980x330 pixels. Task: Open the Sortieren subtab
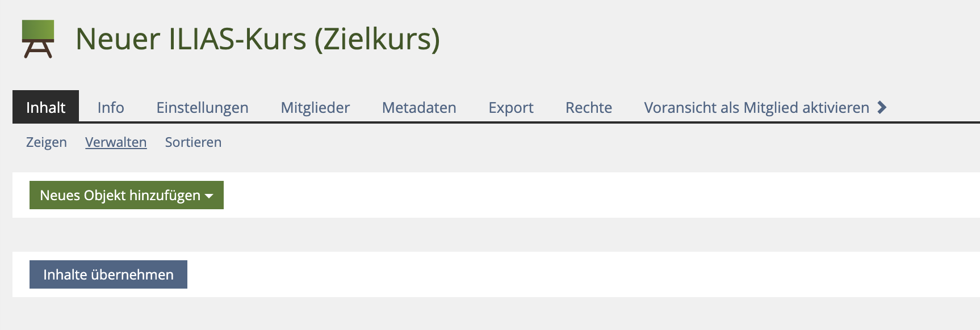[193, 142]
